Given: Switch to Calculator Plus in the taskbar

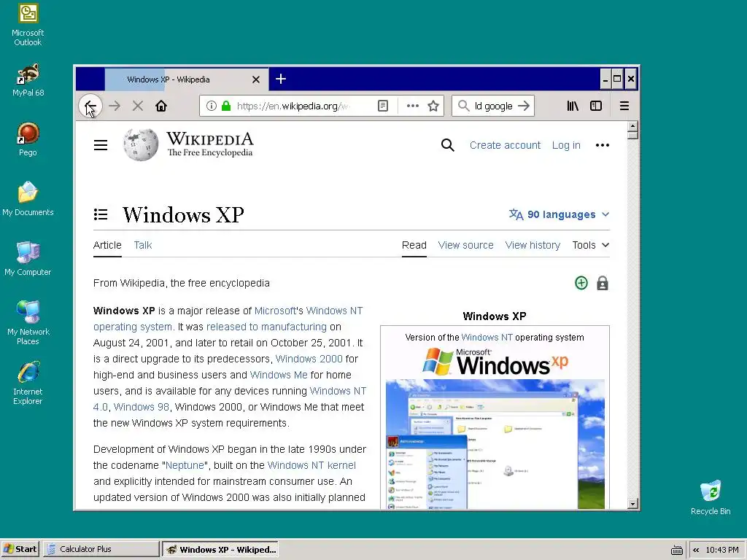Looking at the screenshot, I should tap(101, 549).
